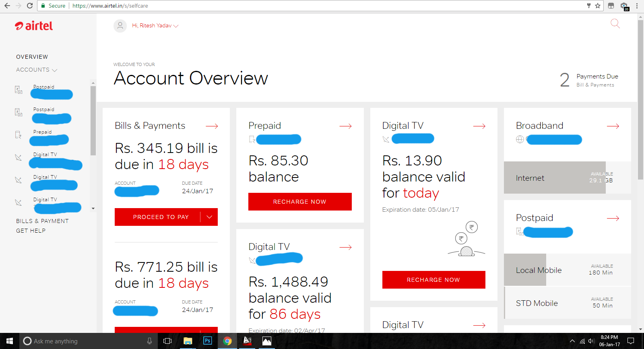Viewport: 644px width, 349px height.
Task: Open Photoshop from taskbar
Action: (207, 341)
